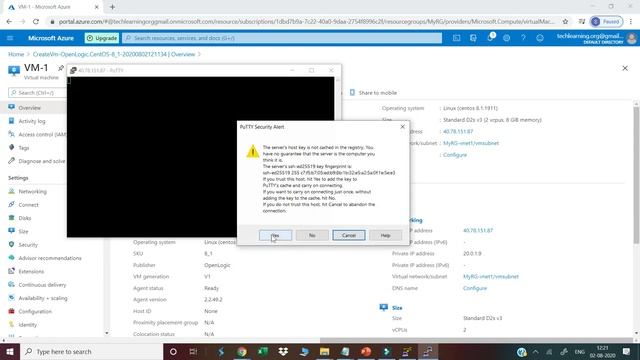This screenshot has height=360, width=640.
Task: Open Azure notifications bell
Action: [x=490, y=38]
